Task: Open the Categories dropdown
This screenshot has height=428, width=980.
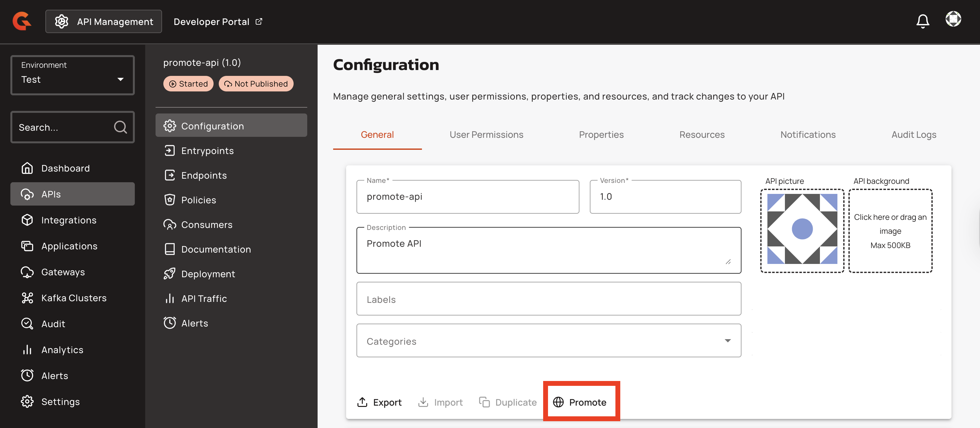Action: pyautogui.click(x=548, y=341)
